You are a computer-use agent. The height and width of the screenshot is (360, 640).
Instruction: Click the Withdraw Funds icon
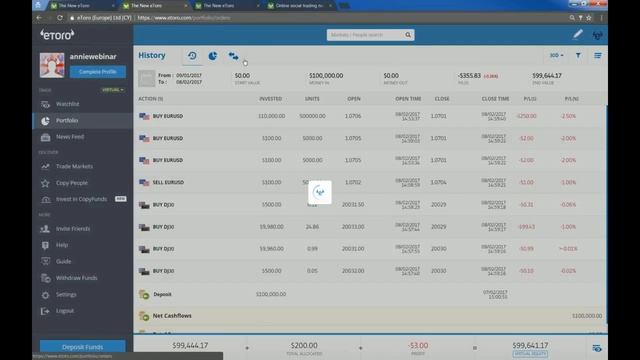click(45, 278)
